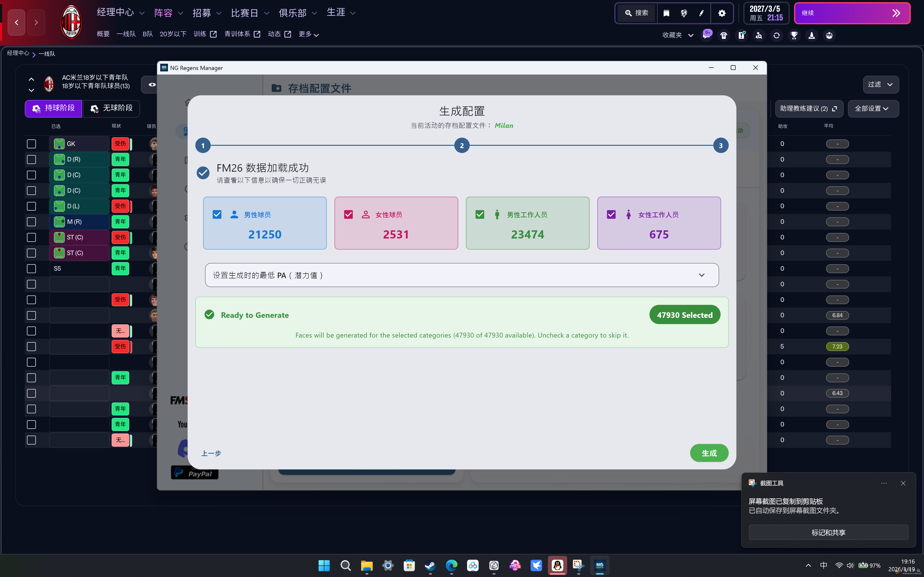Open the bookmark icon in top toolbar
The image size is (924, 577).
[x=666, y=13]
